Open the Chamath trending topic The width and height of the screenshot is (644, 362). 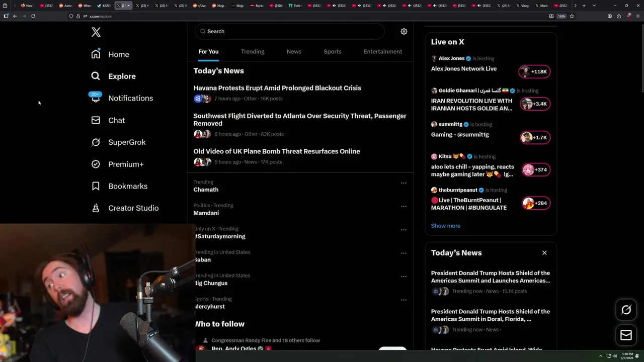coord(206,190)
